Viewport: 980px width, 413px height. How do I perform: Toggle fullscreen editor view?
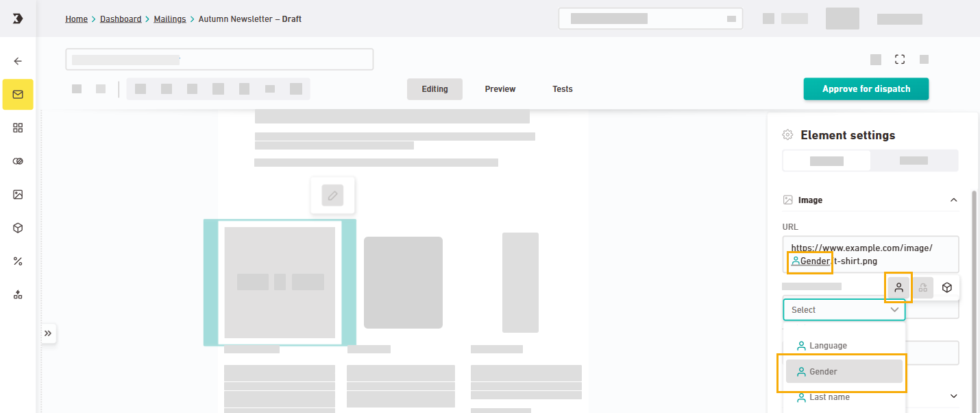click(900, 60)
